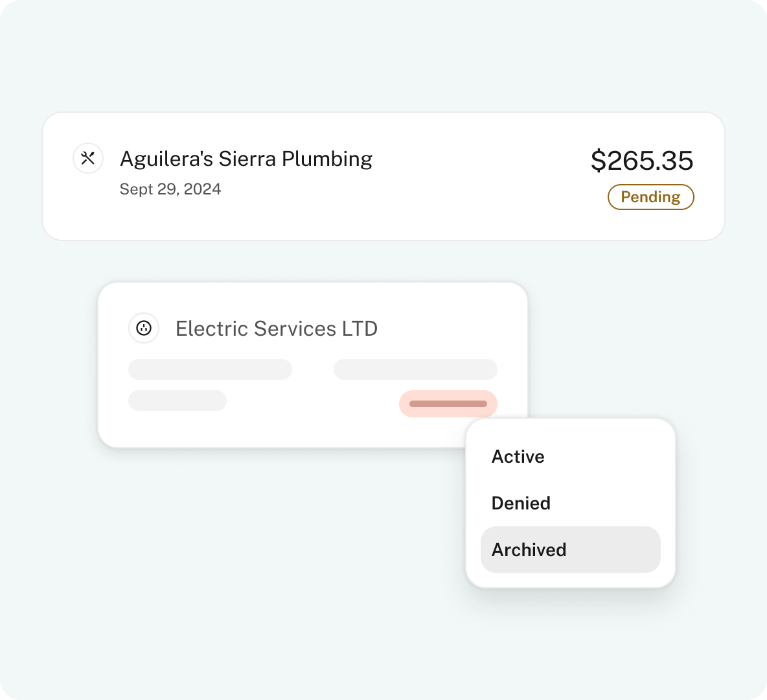Viewport: 767px width, 700px height.
Task: Select Archived in the dropdown list
Action: [x=570, y=550]
